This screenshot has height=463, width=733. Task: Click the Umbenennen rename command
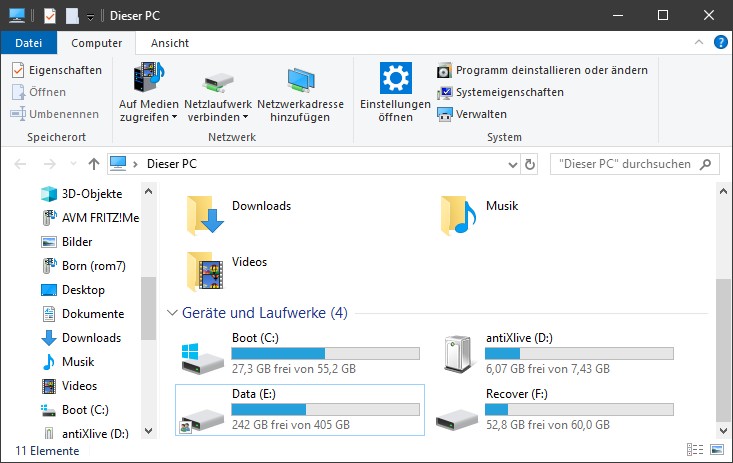click(55, 114)
